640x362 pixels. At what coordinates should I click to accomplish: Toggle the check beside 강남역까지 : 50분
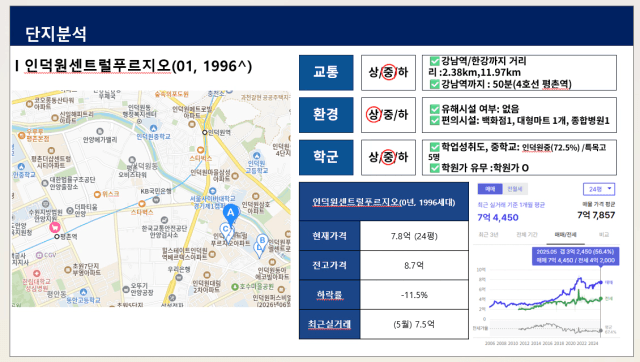point(435,84)
